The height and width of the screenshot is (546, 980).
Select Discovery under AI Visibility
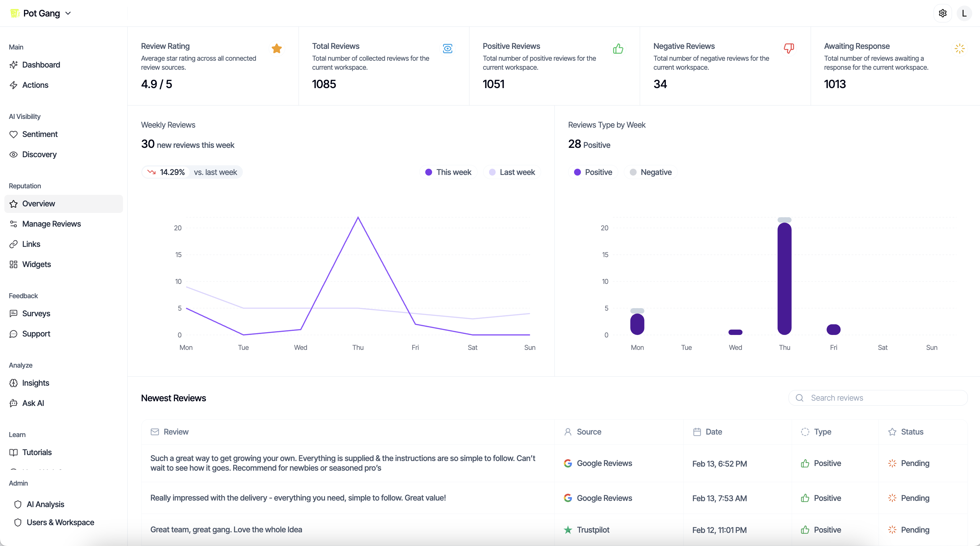click(39, 154)
